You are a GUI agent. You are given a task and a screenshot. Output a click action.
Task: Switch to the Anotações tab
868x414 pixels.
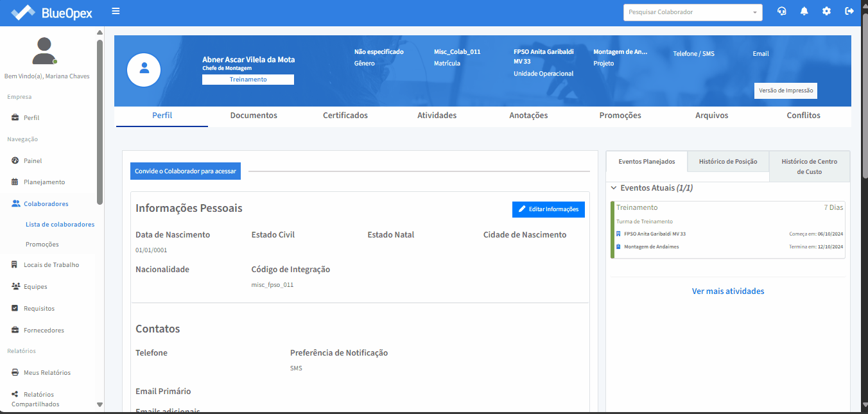[528, 116]
